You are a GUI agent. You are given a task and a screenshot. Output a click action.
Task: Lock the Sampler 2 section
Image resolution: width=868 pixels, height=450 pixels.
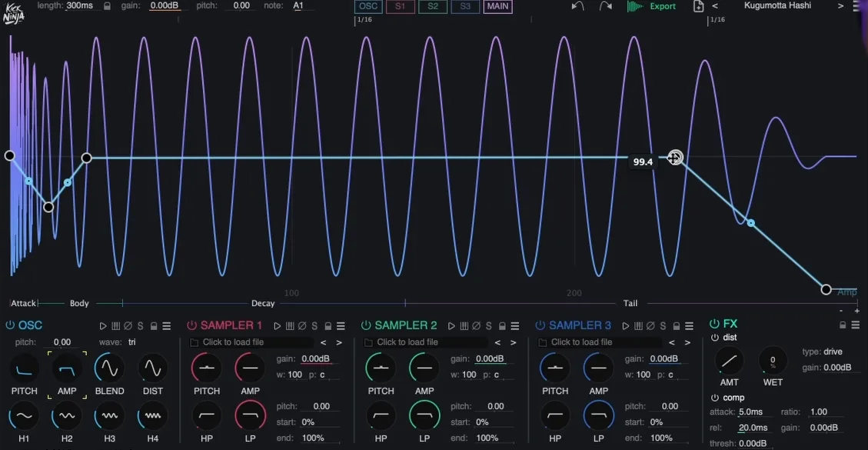[x=502, y=326]
